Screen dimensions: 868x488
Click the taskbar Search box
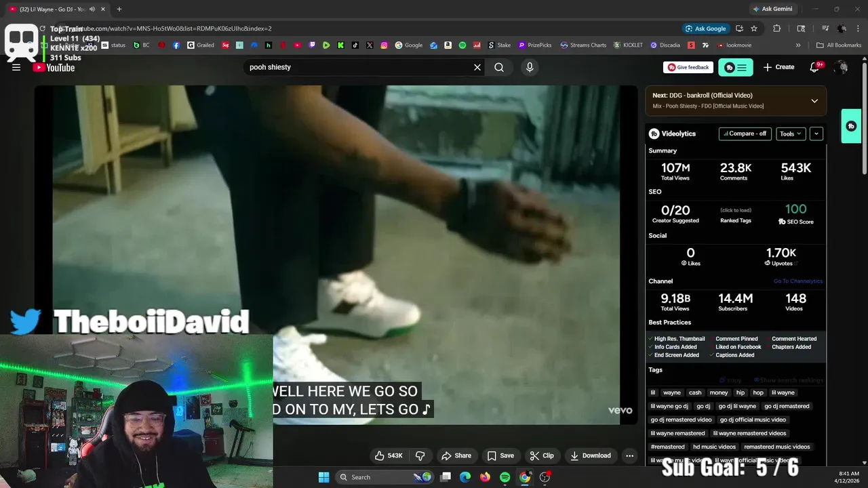click(x=384, y=477)
